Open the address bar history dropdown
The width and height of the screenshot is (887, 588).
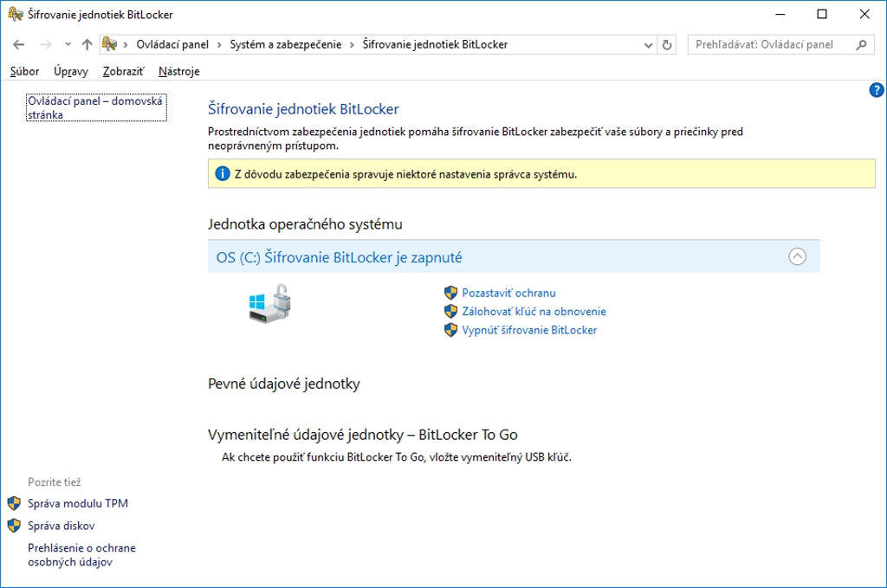click(x=650, y=44)
